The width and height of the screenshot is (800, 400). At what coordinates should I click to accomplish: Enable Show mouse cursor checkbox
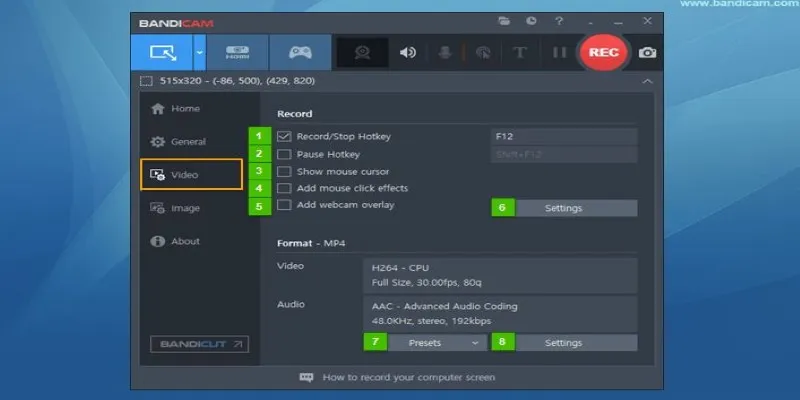click(x=284, y=171)
